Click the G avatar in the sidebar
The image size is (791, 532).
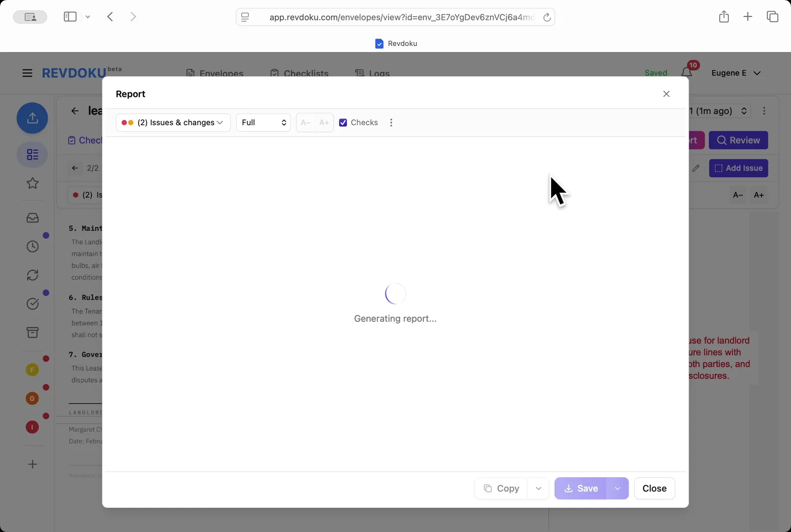(x=32, y=398)
